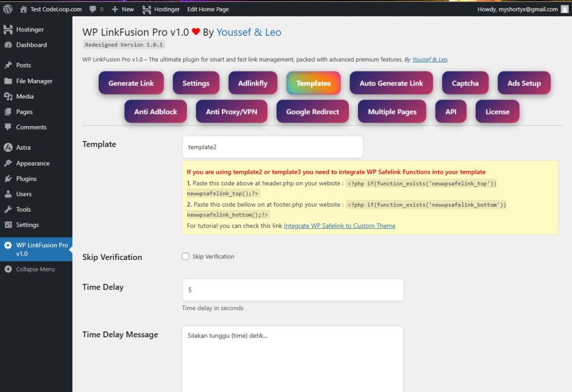Click the Dashboard gauge icon in sidebar
Screen dimensions: 572x392
point(8,45)
